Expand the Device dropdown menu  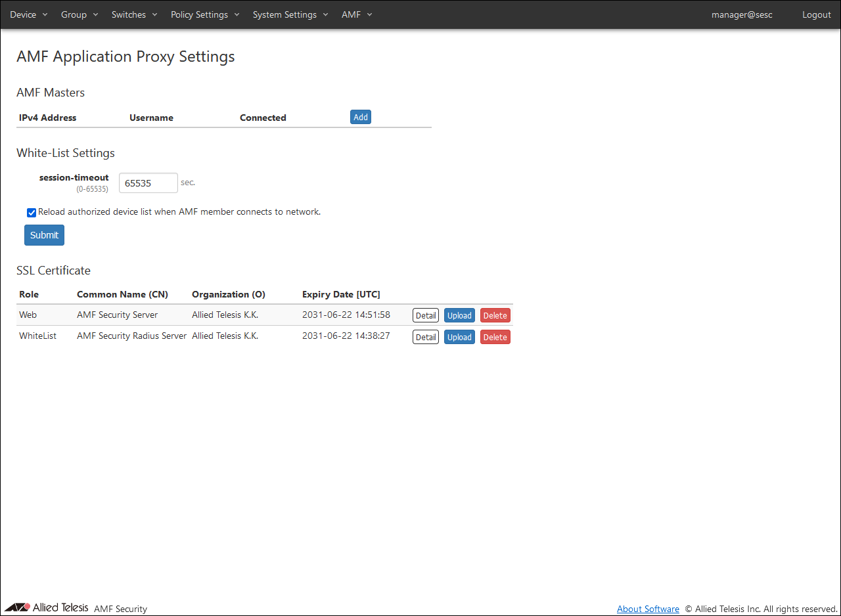[x=28, y=14]
